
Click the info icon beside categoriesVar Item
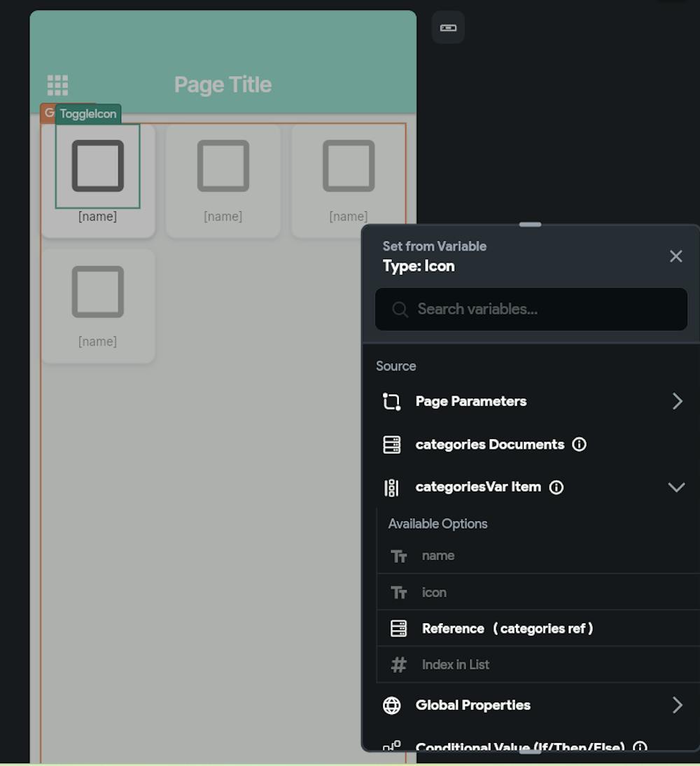click(556, 487)
